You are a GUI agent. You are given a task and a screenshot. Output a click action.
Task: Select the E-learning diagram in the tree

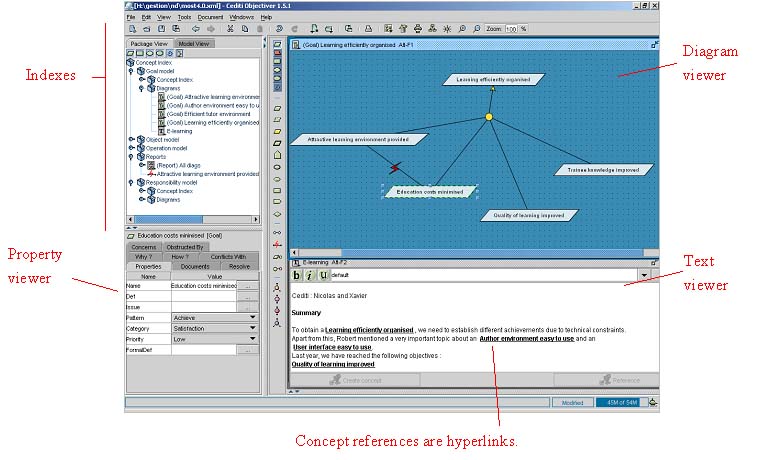click(180, 131)
